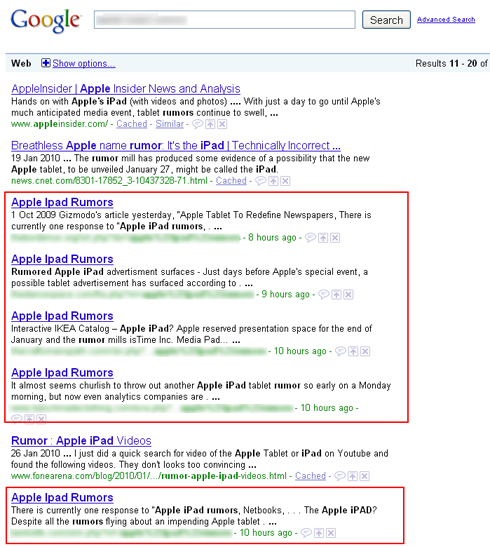Click the comment bubble icon for AppleInsider result

tap(197, 124)
